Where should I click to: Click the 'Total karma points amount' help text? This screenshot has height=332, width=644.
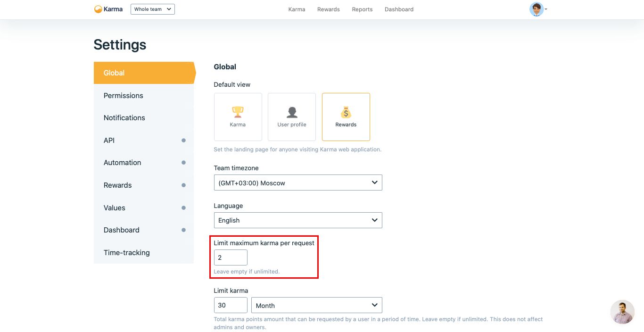point(379,323)
